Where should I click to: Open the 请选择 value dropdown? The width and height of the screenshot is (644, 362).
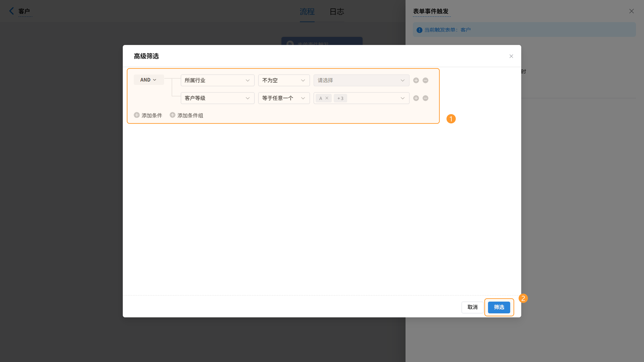362,80
